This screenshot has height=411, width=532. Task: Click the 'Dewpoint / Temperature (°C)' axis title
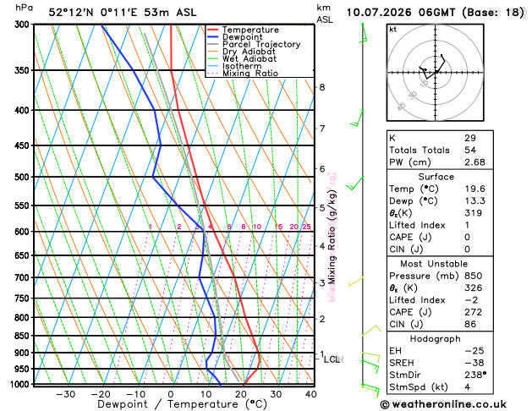tap(182, 404)
